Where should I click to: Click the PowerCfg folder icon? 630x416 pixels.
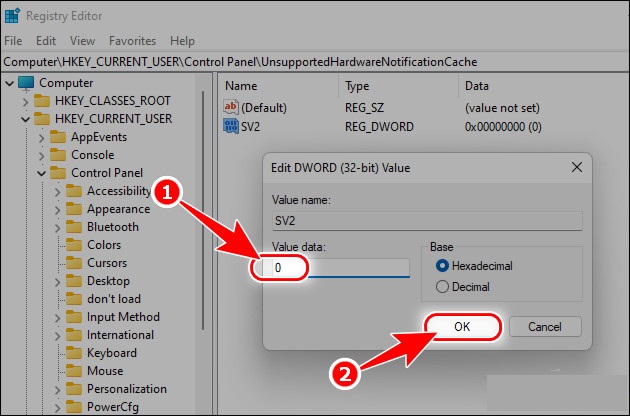tap(74, 407)
